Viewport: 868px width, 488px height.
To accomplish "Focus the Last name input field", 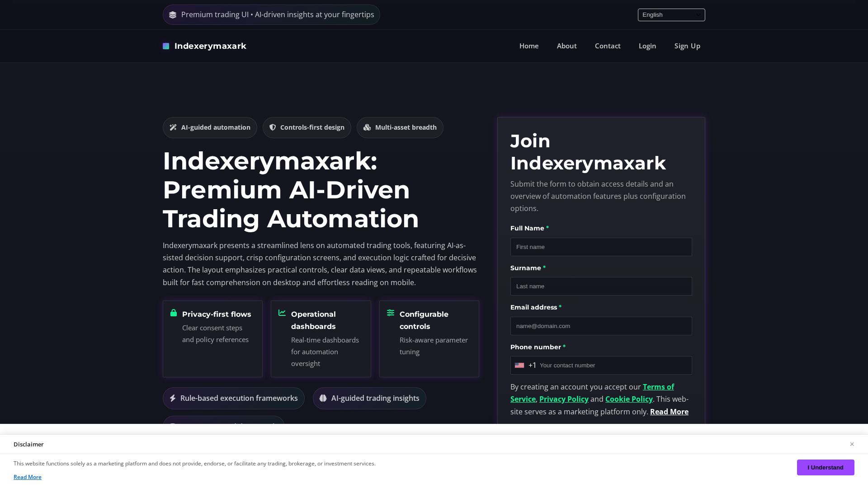I will pos(601,286).
